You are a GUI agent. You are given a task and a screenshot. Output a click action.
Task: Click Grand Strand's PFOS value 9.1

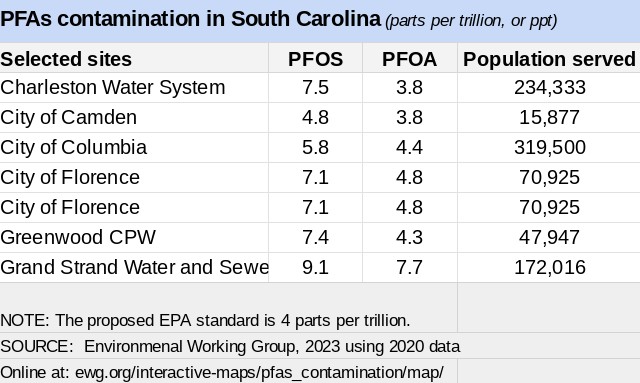point(316,267)
